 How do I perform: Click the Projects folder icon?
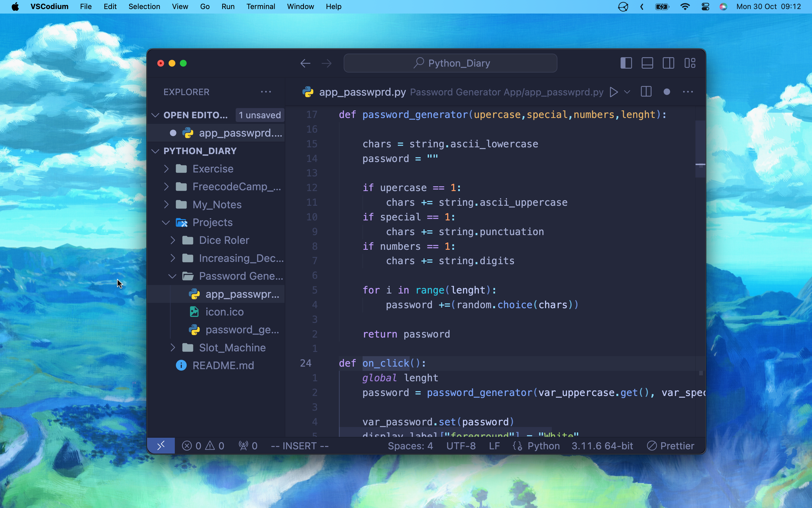coord(182,222)
